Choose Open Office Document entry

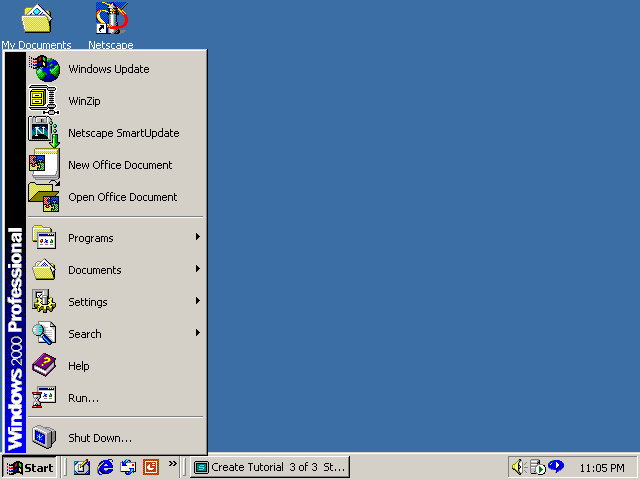click(x=116, y=197)
